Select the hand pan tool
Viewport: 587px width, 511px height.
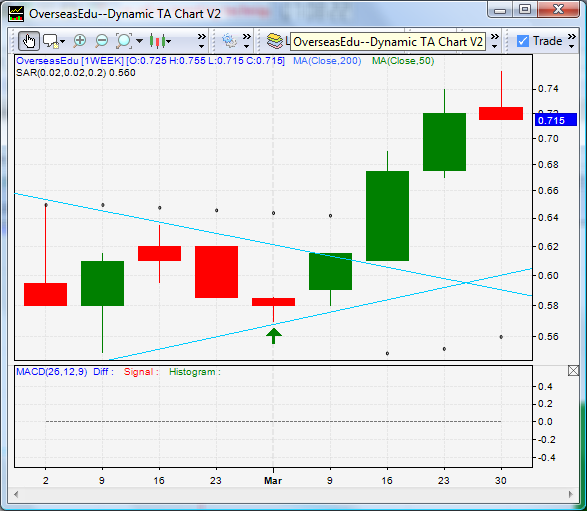pos(28,41)
